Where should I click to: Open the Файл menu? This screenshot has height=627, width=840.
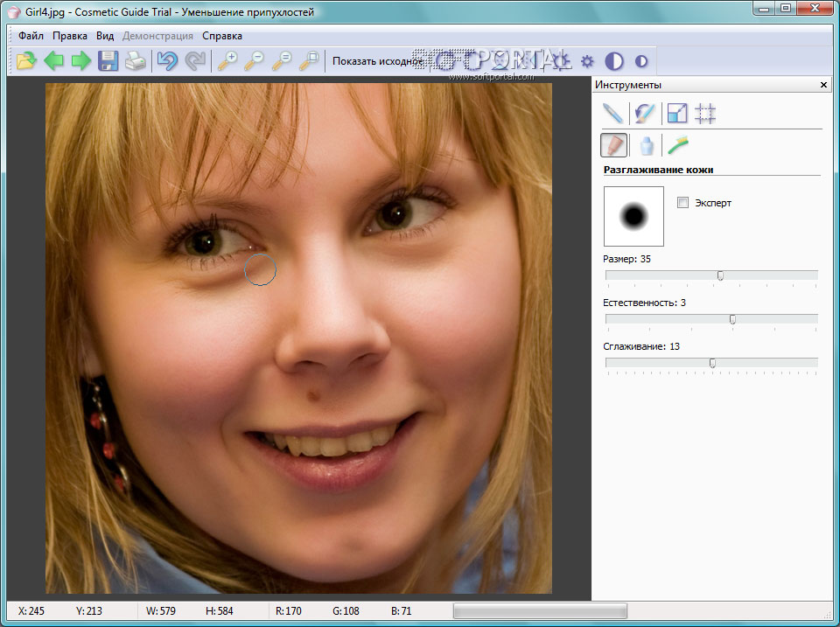pyautogui.click(x=31, y=36)
